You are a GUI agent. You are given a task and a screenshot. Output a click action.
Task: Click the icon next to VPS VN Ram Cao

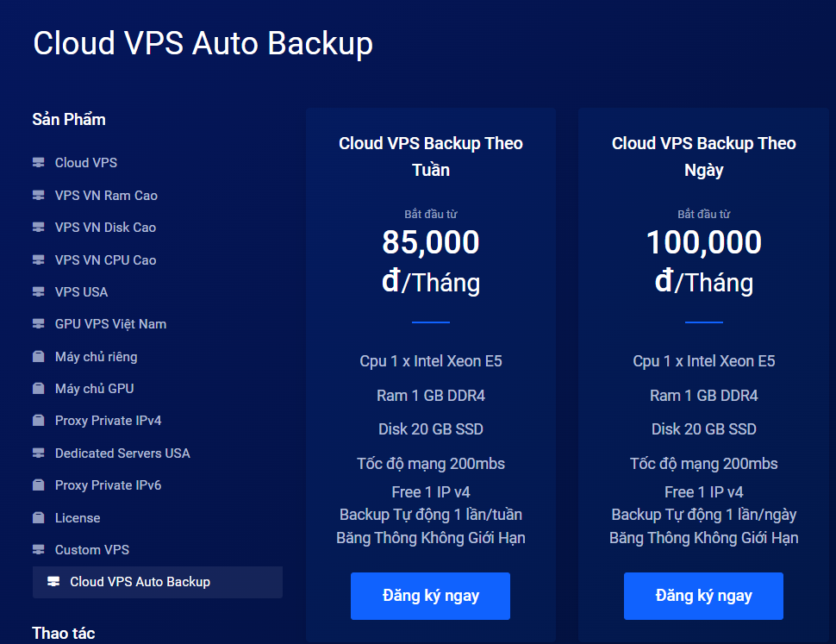(x=39, y=195)
